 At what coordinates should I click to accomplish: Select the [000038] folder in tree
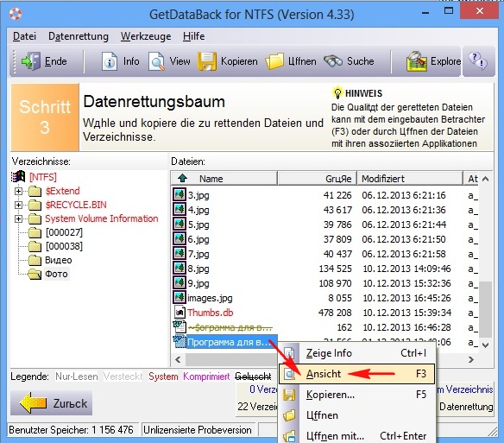(x=64, y=246)
